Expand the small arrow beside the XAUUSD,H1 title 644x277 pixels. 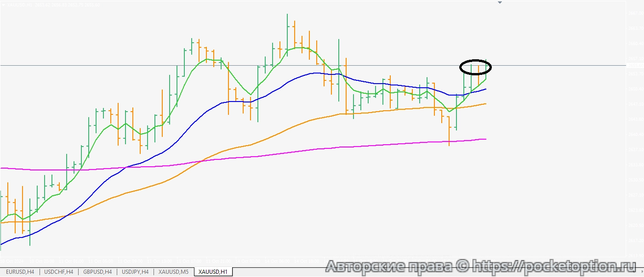pyautogui.click(x=4, y=5)
